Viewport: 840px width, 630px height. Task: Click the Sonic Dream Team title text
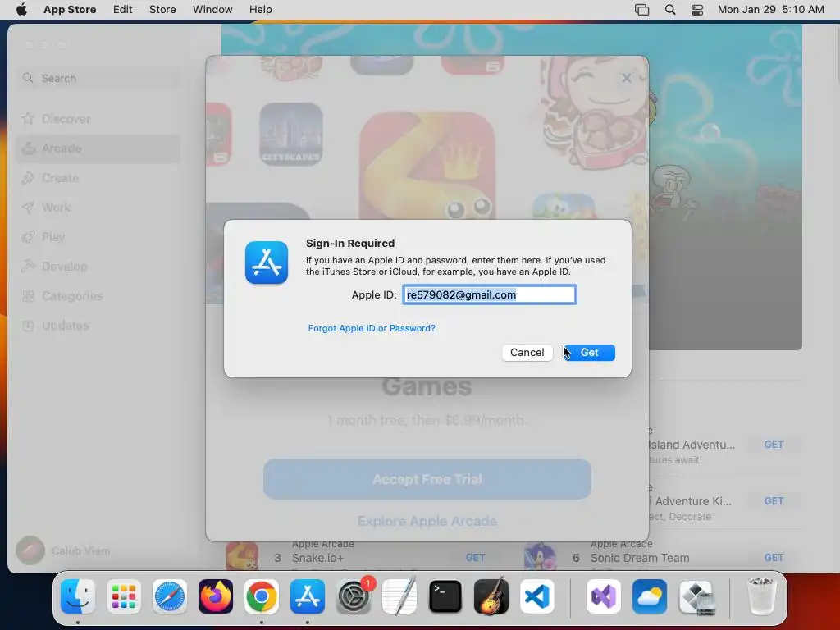pyautogui.click(x=640, y=558)
